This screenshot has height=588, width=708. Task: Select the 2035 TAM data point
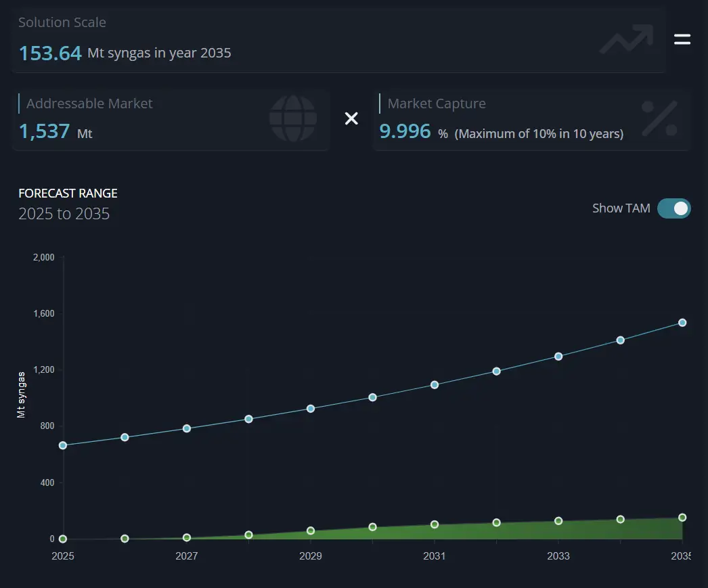tap(682, 322)
